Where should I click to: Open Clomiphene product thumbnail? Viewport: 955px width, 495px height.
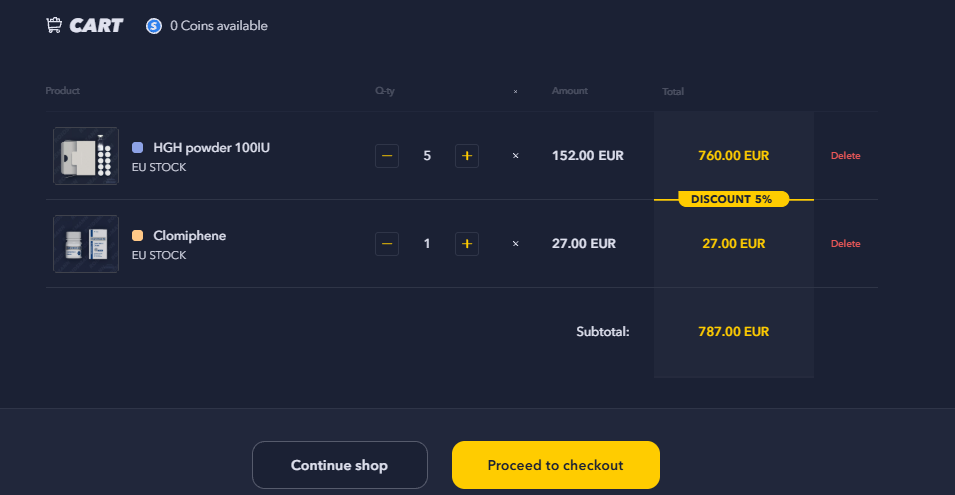(x=86, y=244)
